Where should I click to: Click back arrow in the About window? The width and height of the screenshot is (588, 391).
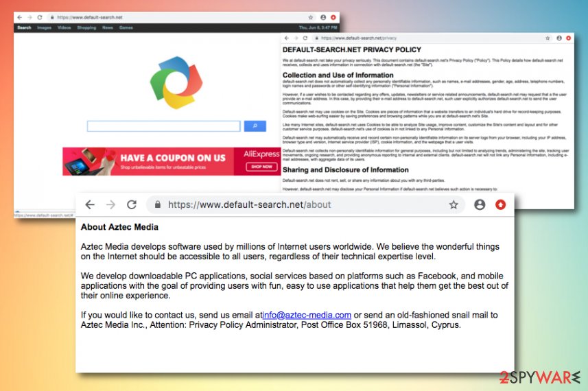(90, 204)
